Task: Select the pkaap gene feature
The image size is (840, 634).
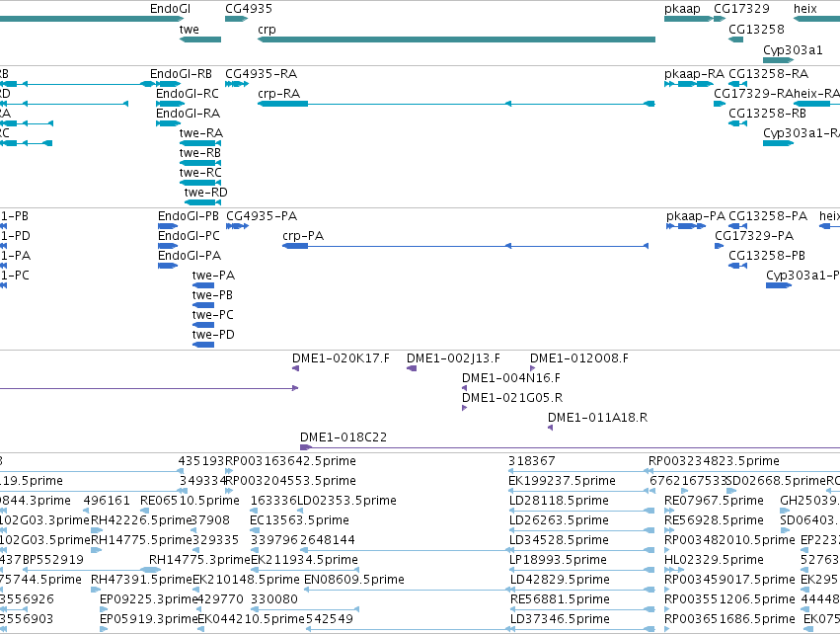Action: pos(688,19)
